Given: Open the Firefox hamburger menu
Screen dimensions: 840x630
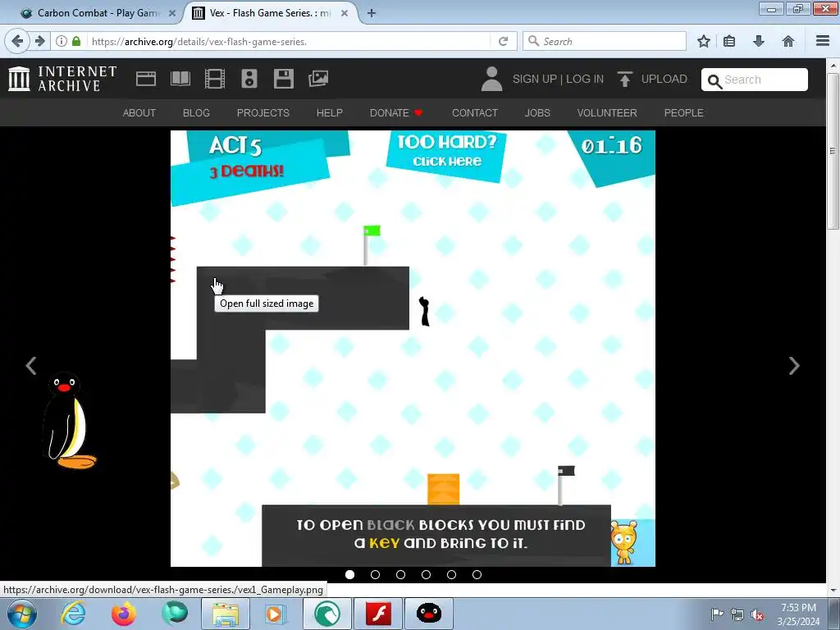Looking at the screenshot, I should (823, 41).
